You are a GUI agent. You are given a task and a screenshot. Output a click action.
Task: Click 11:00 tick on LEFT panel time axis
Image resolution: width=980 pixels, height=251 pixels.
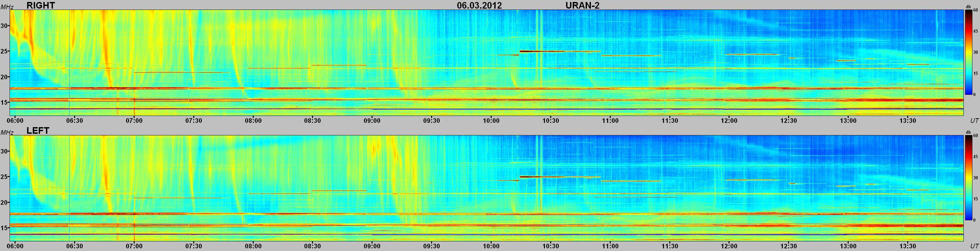pyautogui.click(x=610, y=246)
